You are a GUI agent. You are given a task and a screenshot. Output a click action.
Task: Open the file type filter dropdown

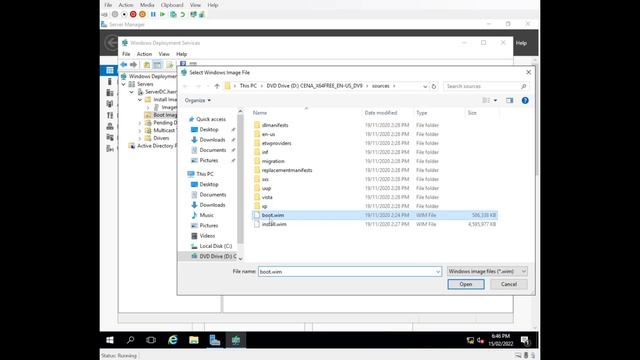487,271
